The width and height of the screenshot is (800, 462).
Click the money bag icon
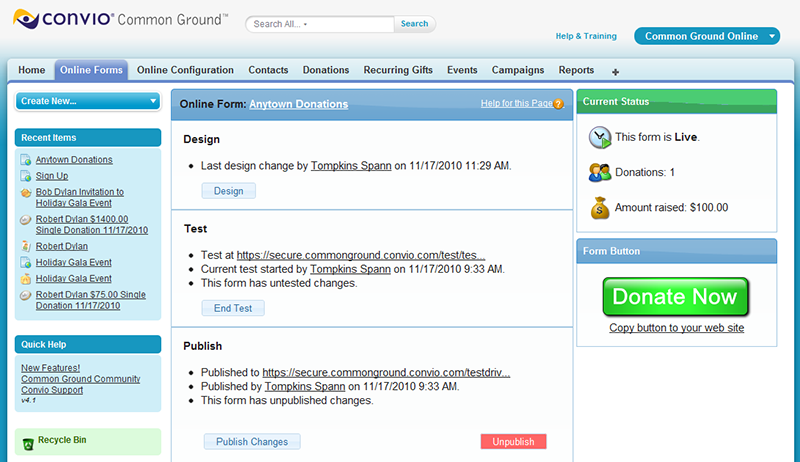point(600,208)
